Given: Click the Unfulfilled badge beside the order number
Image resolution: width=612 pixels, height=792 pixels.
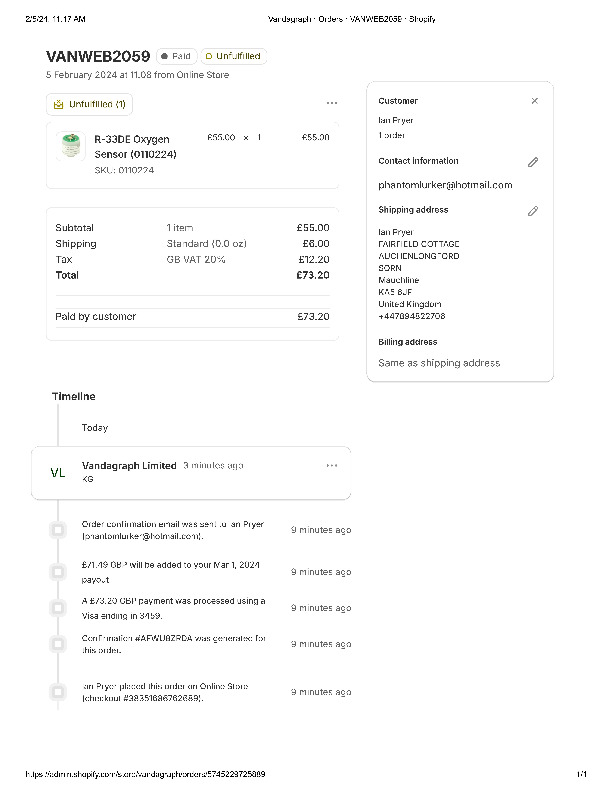Looking at the screenshot, I should pos(233,57).
